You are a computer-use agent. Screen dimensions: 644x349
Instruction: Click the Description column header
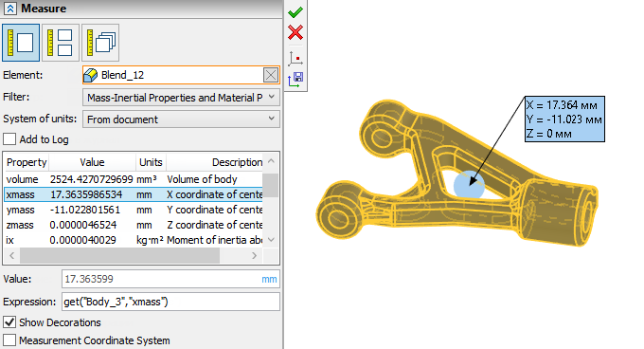[214, 162]
